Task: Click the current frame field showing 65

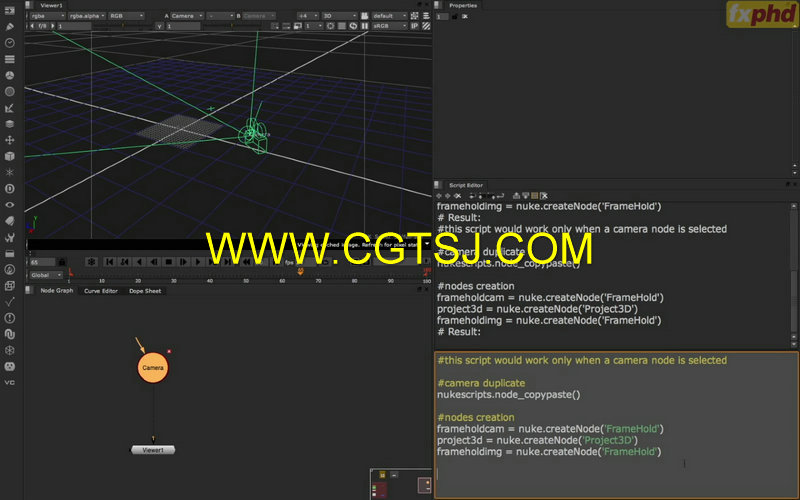Action: [42, 262]
